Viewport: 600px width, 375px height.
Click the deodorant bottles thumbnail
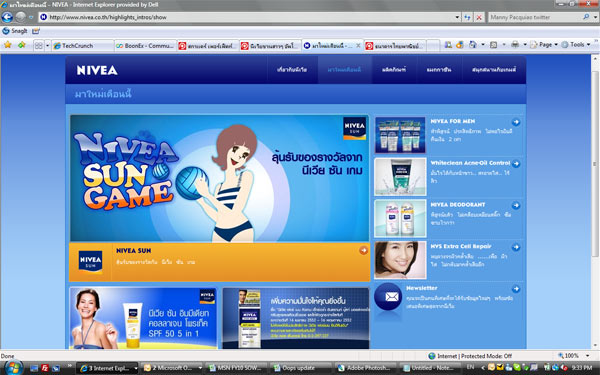coord(400,218)
